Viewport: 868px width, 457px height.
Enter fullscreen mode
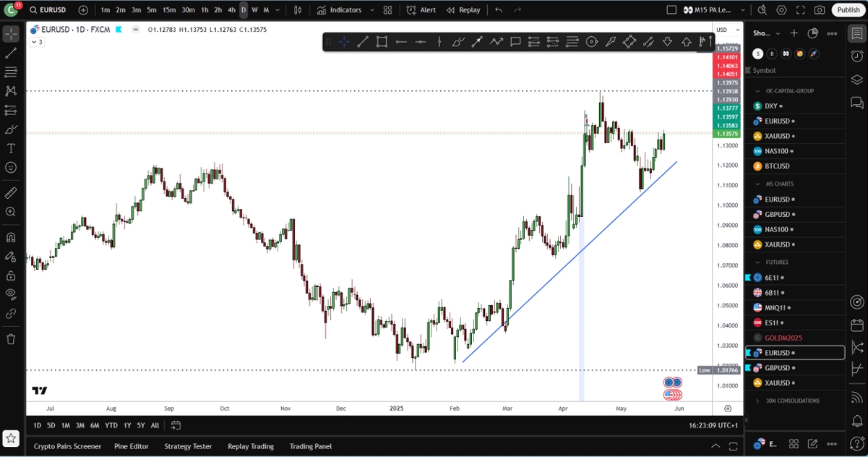[x=800, y=10]
